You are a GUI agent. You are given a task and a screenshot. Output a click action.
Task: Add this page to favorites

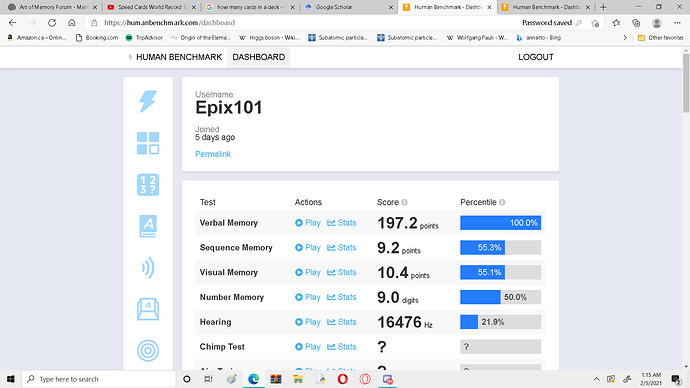[x=595, y=23]
